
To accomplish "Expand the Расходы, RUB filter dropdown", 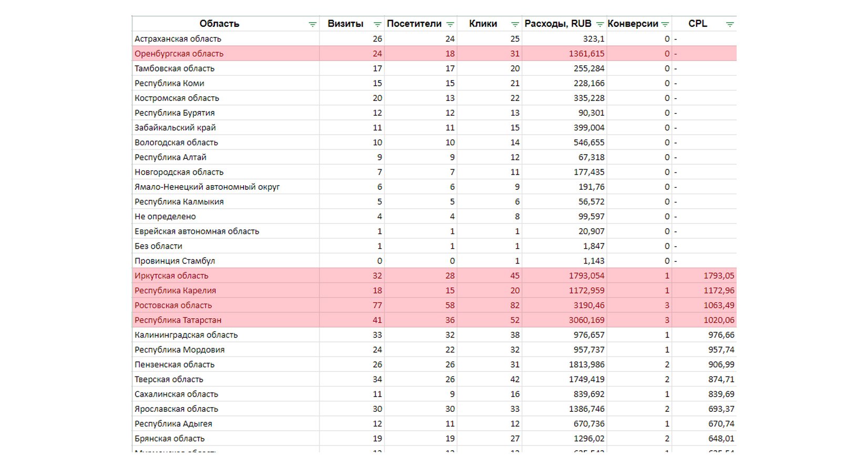I will tap(600, 24).
